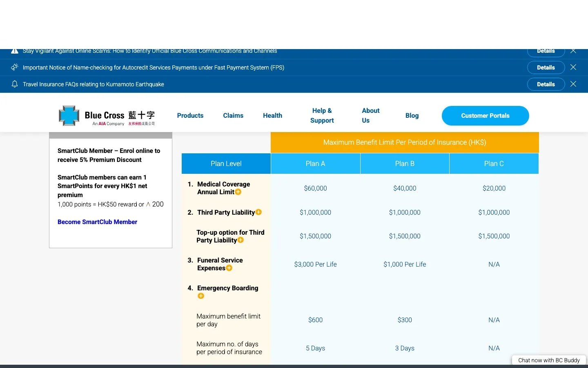Open the About Us menu

(370, 116)
